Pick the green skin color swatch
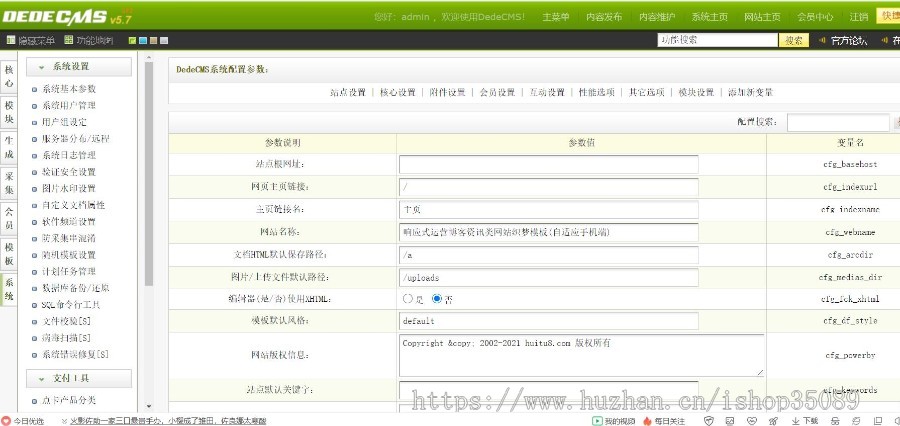Viewport: 900px width, 426px height. coord(133,41)
